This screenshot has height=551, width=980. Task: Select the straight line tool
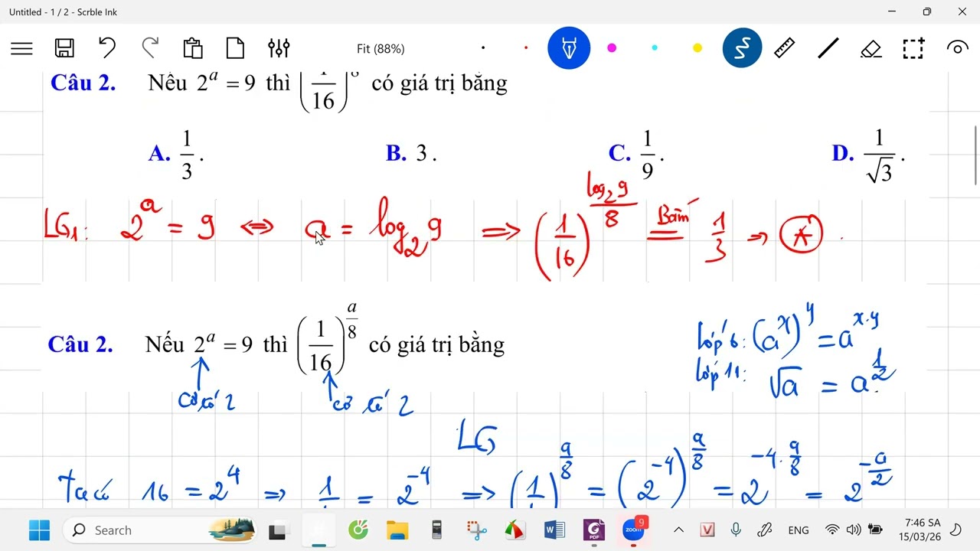(x=828, y=48)
